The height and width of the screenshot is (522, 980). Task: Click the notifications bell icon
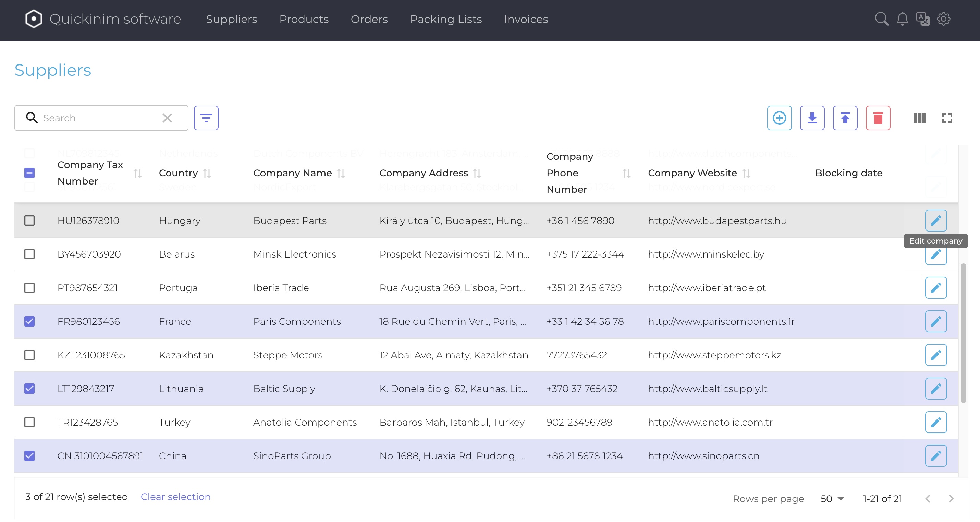(903, 19)
